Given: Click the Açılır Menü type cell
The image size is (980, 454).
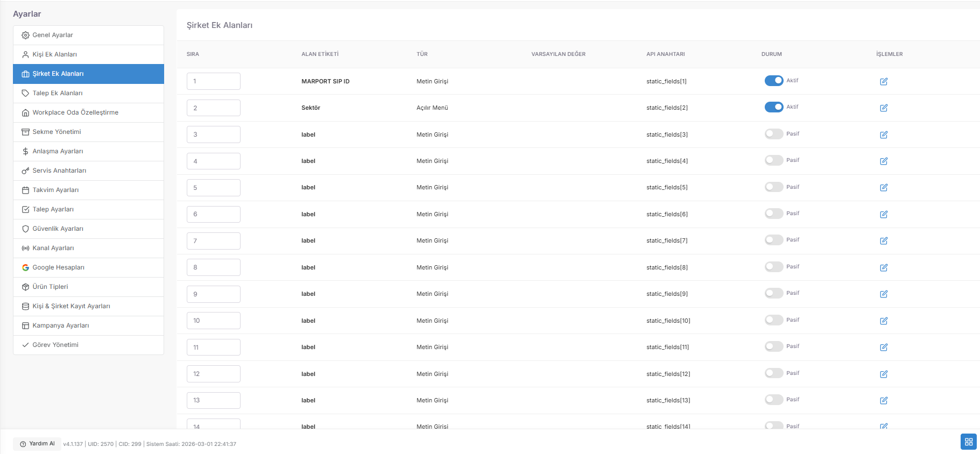Looking at the screenshot, I should pyautogui.click(x=432, y=108).
